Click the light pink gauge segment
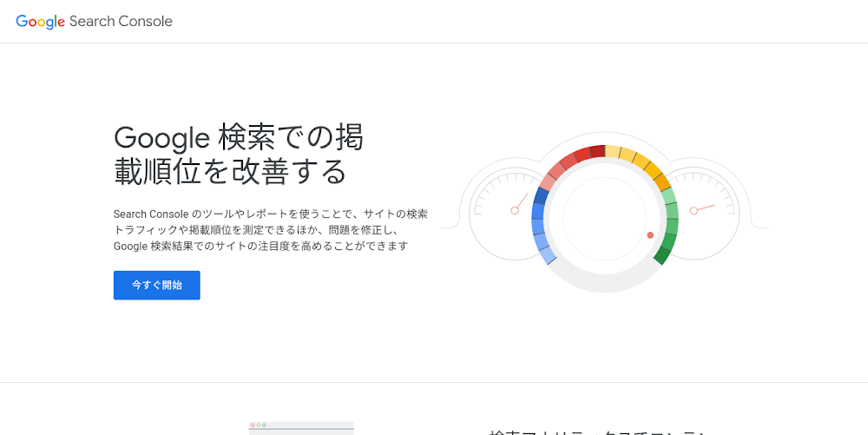 tap(549, 181)
